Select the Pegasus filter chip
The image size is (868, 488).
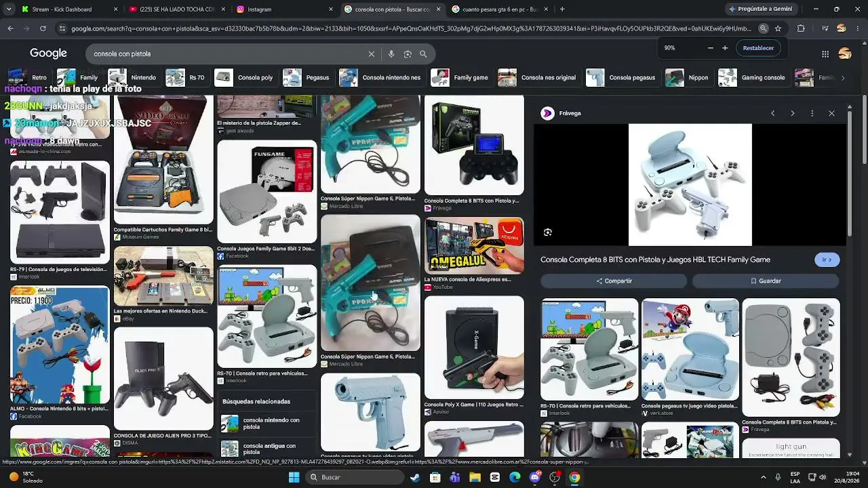[307, 78]
